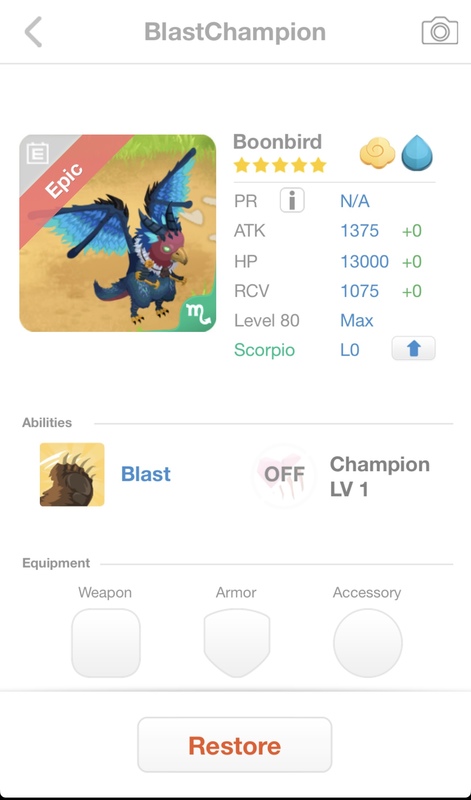Screen dimensions: 471x800
Task: Select the Scorpio zodiac label
Action: tap(264, 350)
